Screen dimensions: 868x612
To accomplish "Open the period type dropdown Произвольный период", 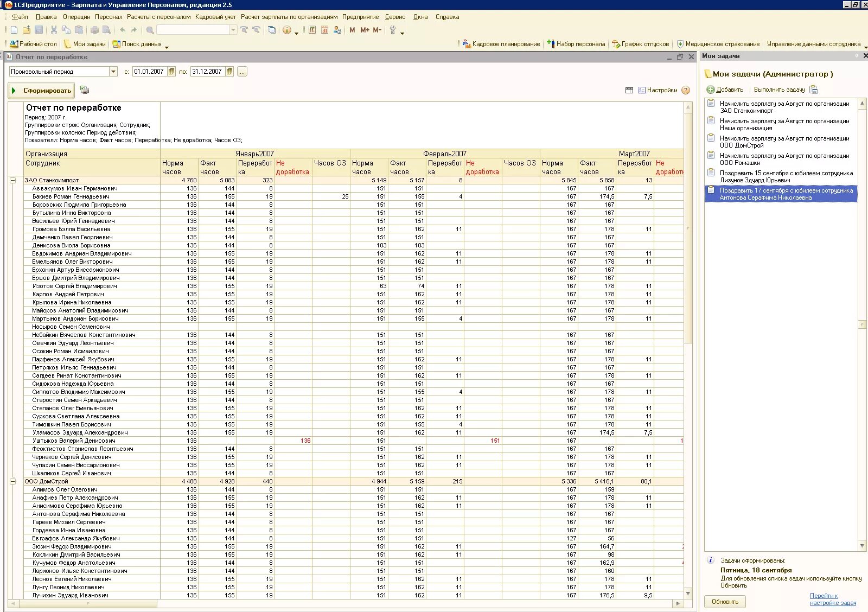I will pyautogui.click(x=113, y=72).
